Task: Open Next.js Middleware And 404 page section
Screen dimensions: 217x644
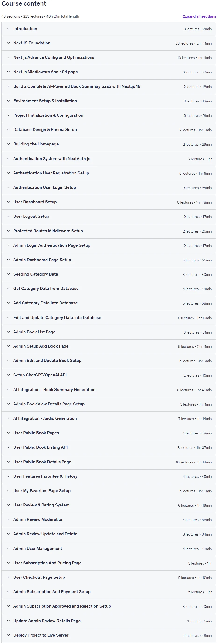Action: tap(109, 72)
